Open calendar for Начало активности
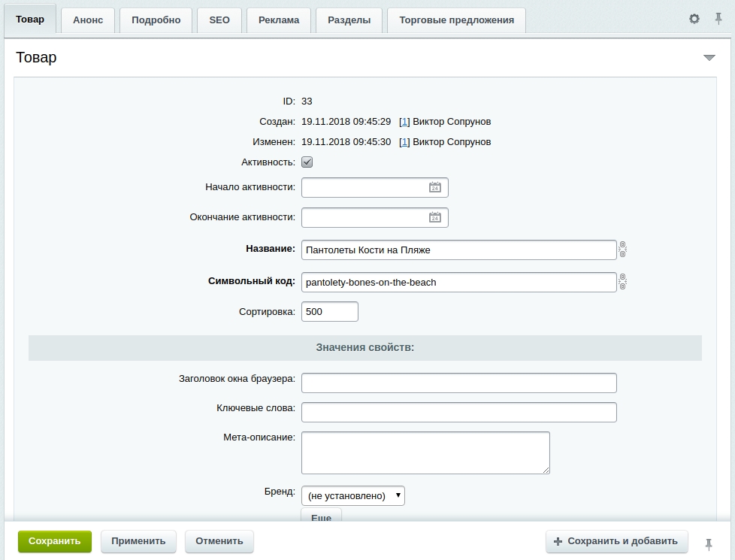 pyautogui.click(x=434, y=187)
